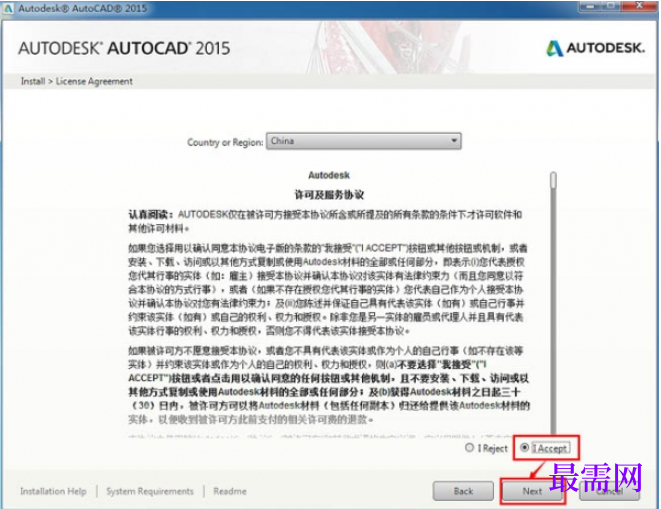The image size is (661, 509).
Task: Open the System Requirements link
Action: pos(150,491)
